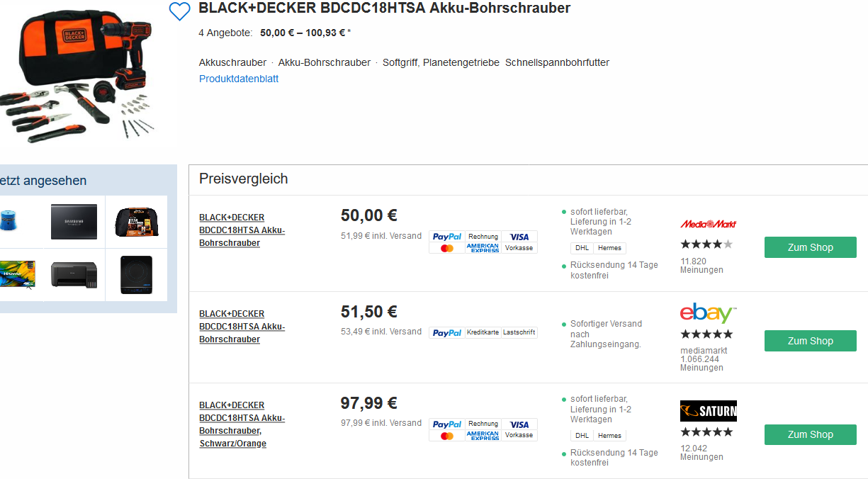The height and width of the screenshot is (479, 868).
Task: Click the 11.820 Meinungen reviews text
Action: tap(701, 266)
